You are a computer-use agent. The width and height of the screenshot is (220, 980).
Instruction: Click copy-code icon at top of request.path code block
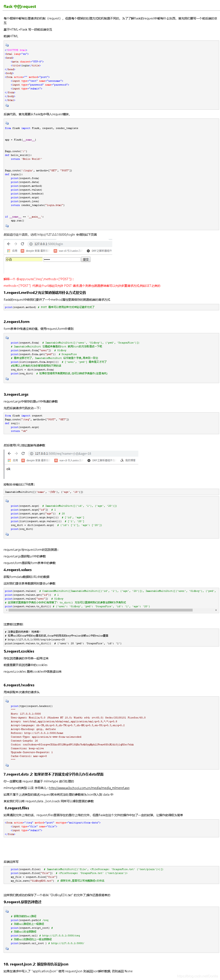[7, 911]
